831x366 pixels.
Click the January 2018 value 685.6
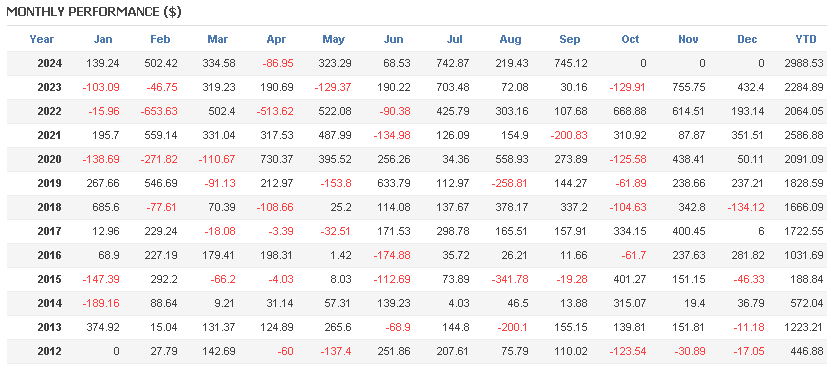coord(105,207)
